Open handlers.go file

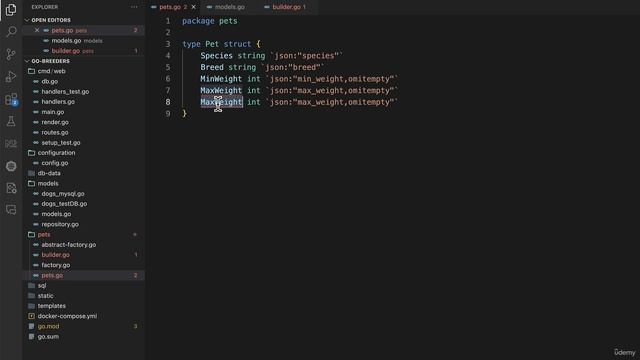[x=58, y=102]
